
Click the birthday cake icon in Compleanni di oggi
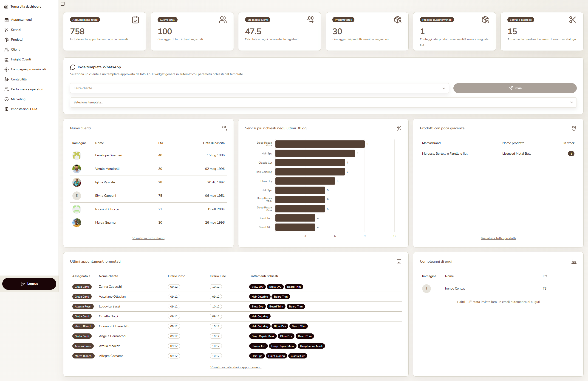[x=574, y=261]
